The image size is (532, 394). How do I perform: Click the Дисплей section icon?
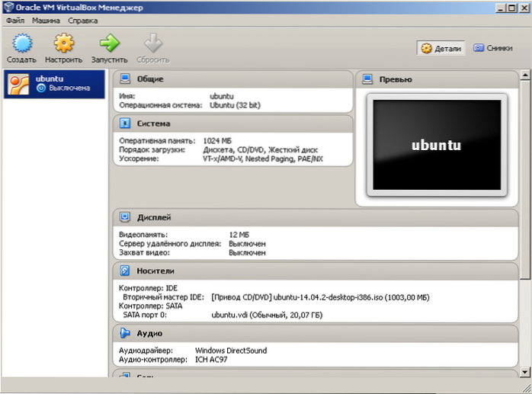124,218
